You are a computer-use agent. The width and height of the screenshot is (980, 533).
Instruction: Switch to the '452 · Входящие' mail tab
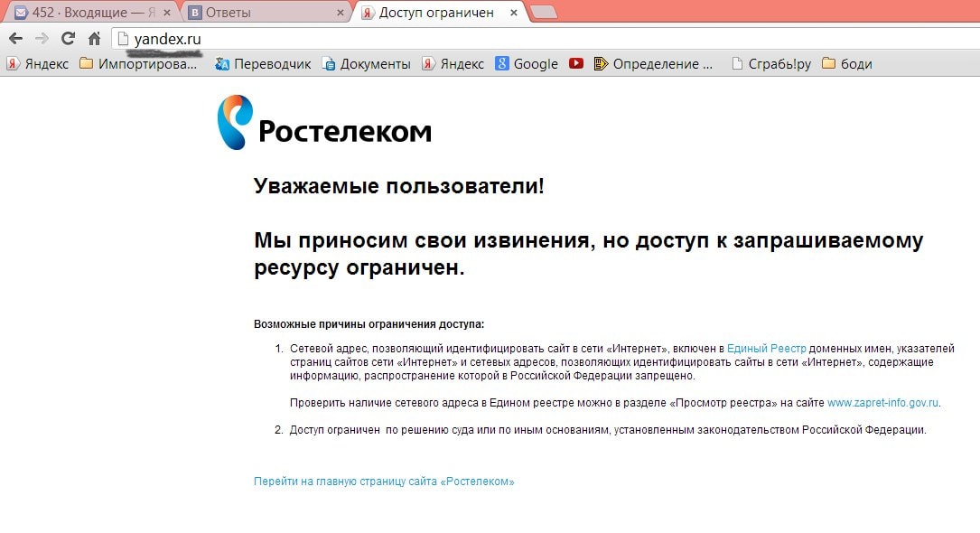coord(93,13)
